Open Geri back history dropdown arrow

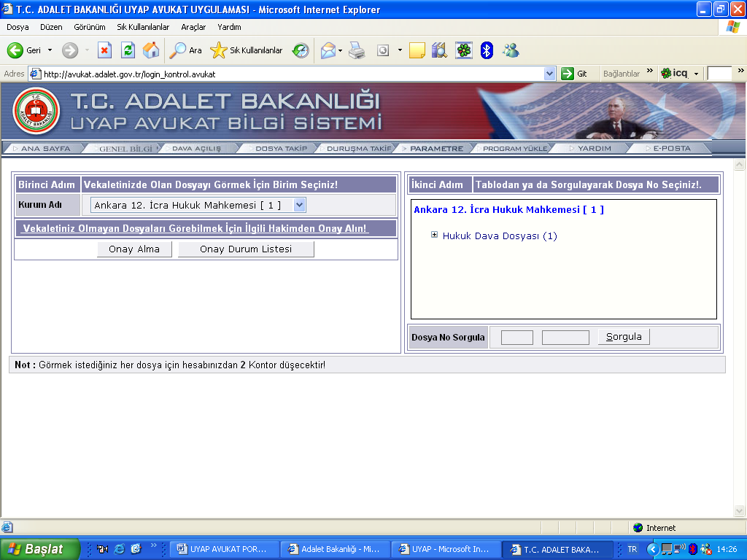click(x=50, y=50)
